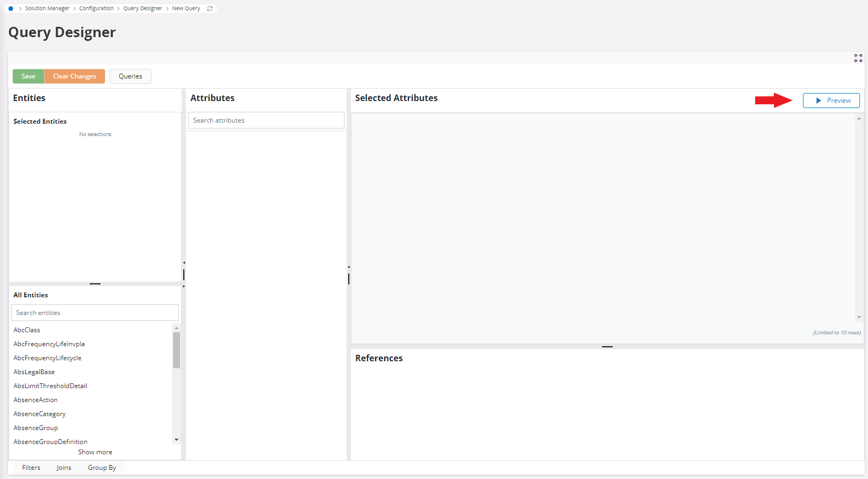
Task: Open the Joins tab
Action: (64, 468)
